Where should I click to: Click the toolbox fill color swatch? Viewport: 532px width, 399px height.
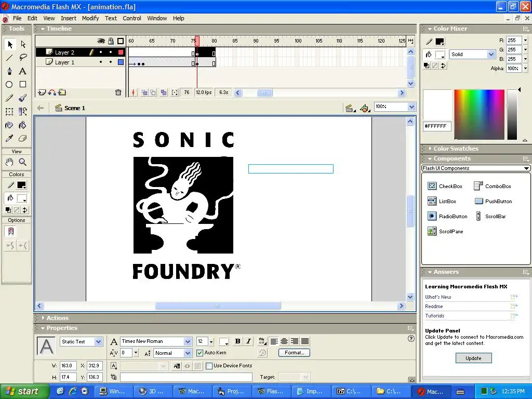[x=22, y=198]
